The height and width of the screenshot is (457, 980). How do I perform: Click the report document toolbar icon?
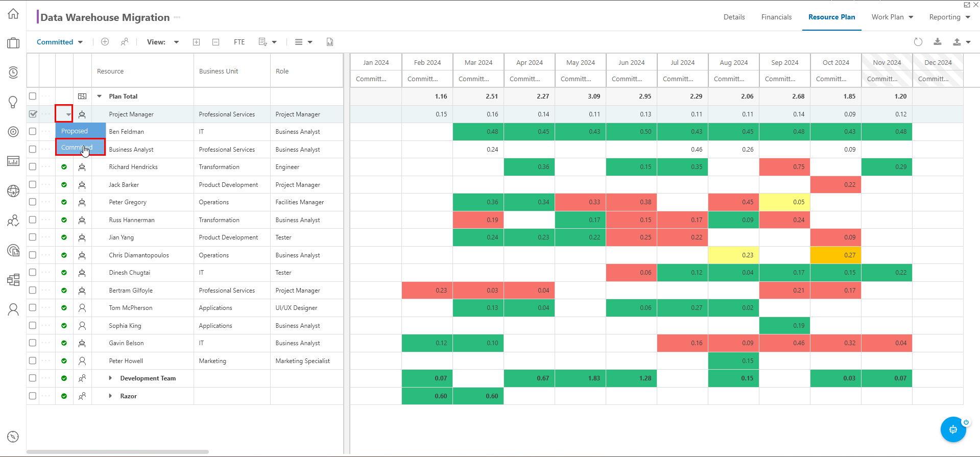[x=330, y=42]
